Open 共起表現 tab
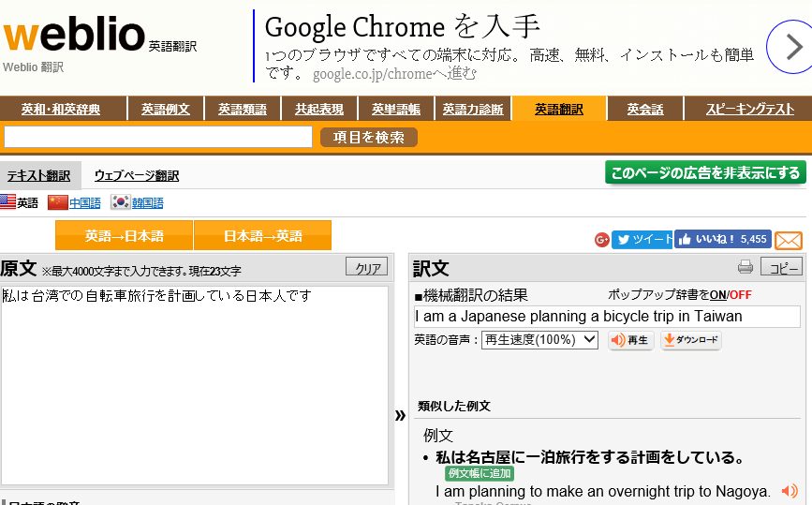 point(319,110)
